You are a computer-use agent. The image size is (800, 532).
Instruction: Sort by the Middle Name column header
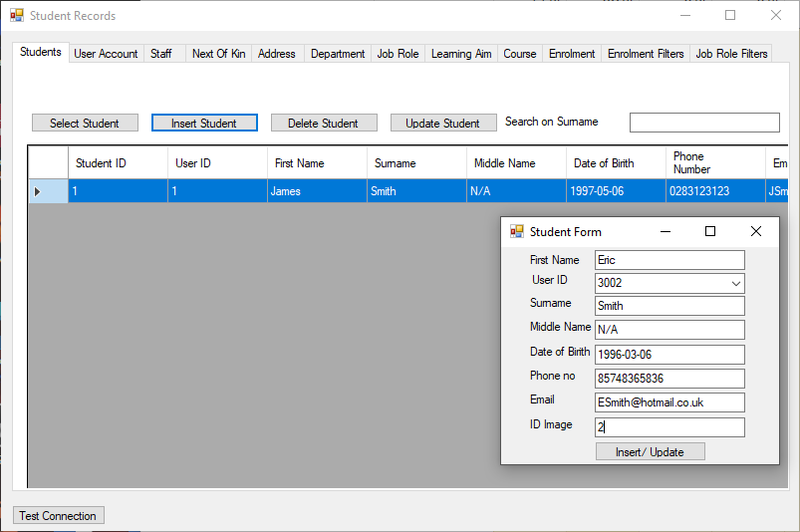(x=516, y=163)
